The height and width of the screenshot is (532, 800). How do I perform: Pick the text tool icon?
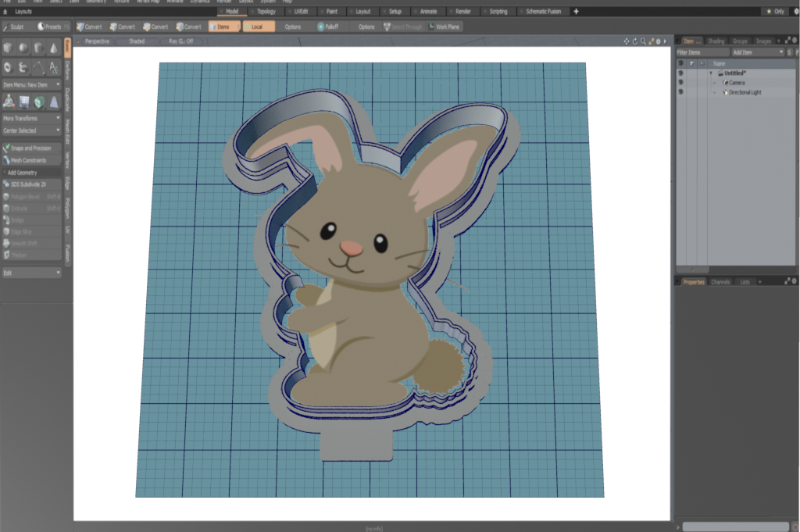[x=53, y=68]
